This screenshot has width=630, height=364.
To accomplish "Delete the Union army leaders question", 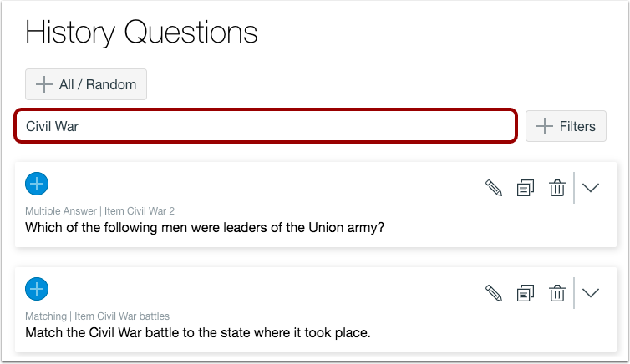I will [556, 188].
